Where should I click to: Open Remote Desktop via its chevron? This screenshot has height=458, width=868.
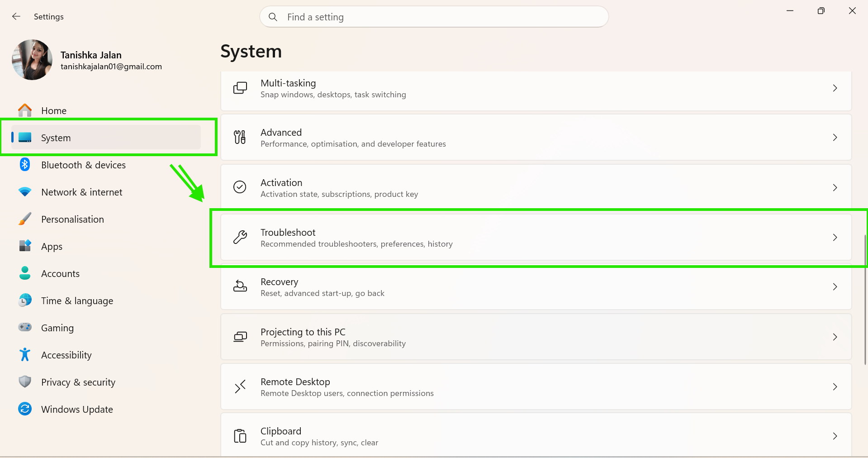pos(835,387)
